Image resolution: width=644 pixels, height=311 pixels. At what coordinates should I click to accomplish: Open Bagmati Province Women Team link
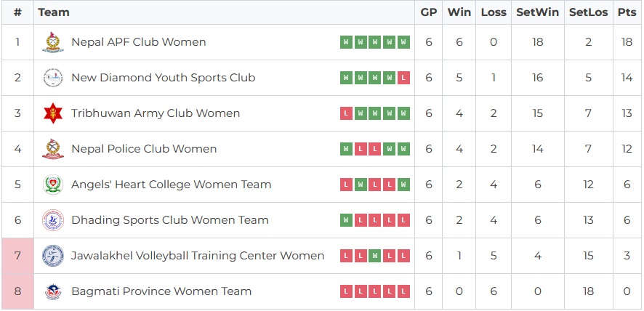point(161,291)
